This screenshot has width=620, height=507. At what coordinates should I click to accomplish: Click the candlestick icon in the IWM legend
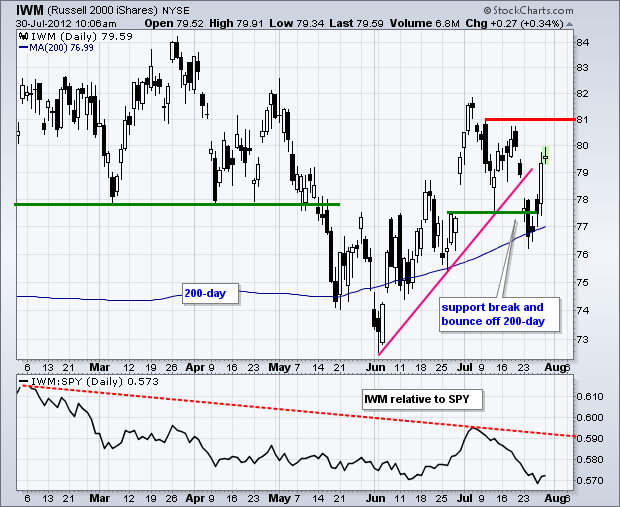pyautogui.click(x=24, y=37)
